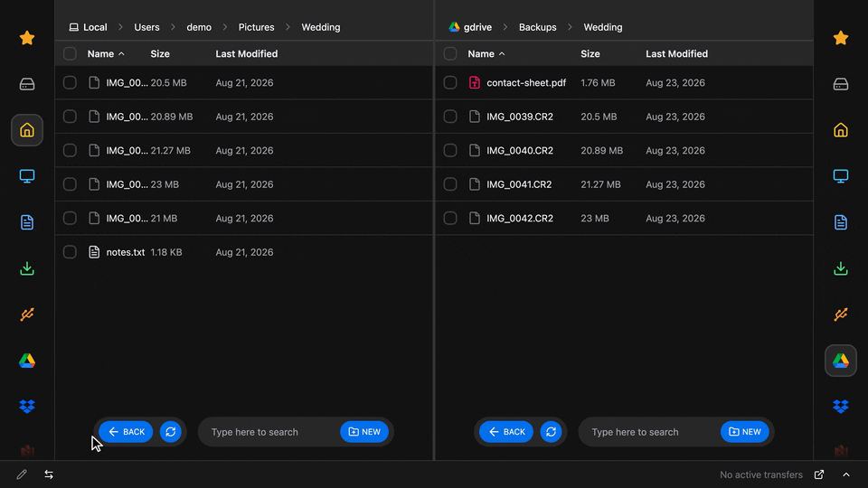Go to demo breadcrumb
The image size is (868, 488).
tap(199, 27)
